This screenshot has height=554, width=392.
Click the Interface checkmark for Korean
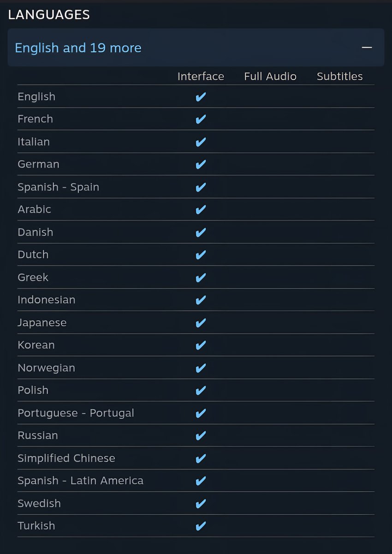tap(201, 346)
